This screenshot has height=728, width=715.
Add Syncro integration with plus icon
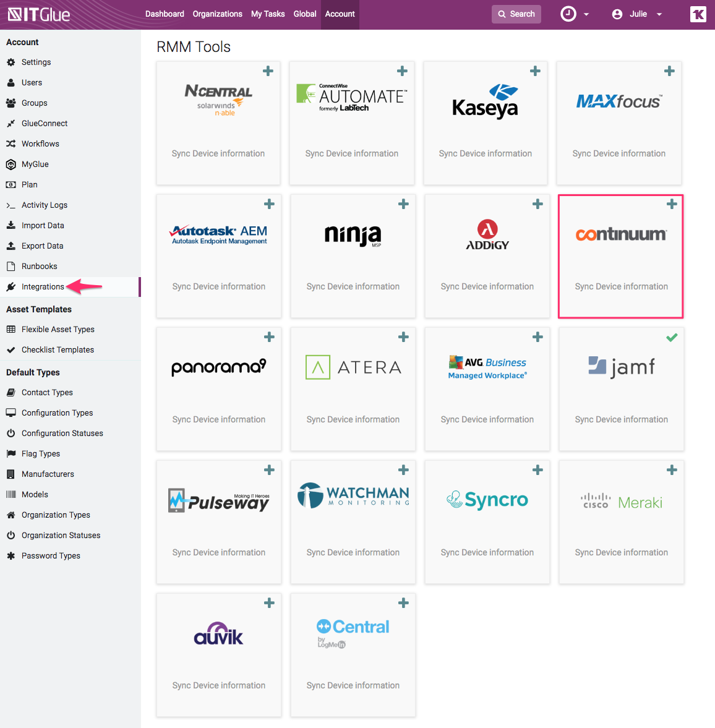[537, 470]
